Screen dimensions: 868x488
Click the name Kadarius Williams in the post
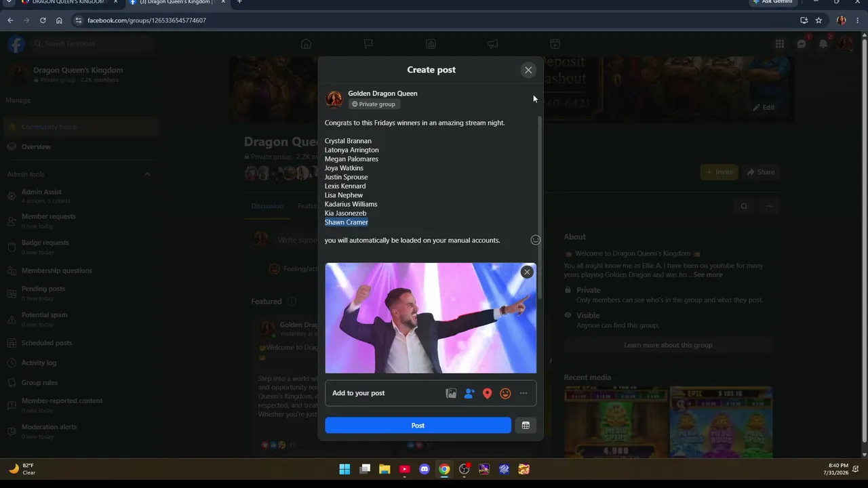click(351, 204)
